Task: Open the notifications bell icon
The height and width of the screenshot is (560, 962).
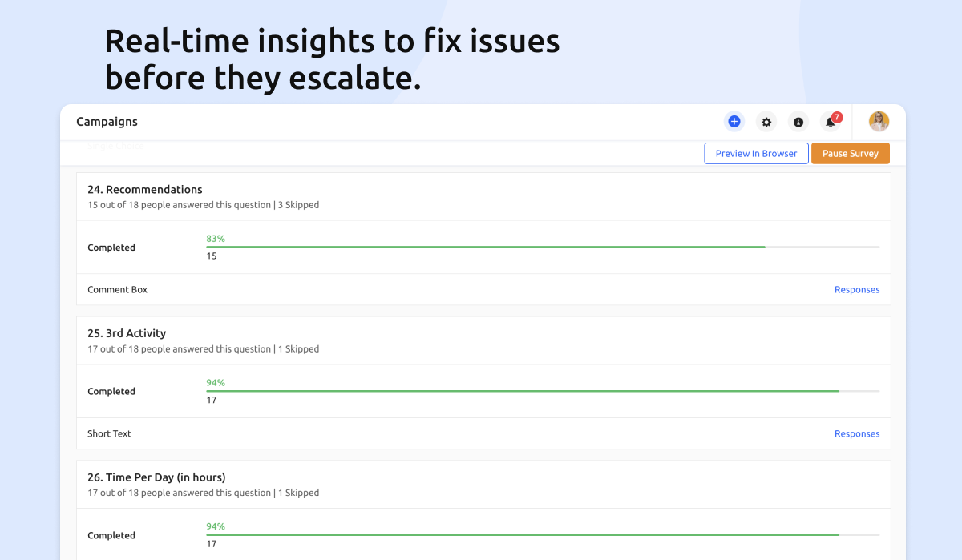Action: coord(831,122)
